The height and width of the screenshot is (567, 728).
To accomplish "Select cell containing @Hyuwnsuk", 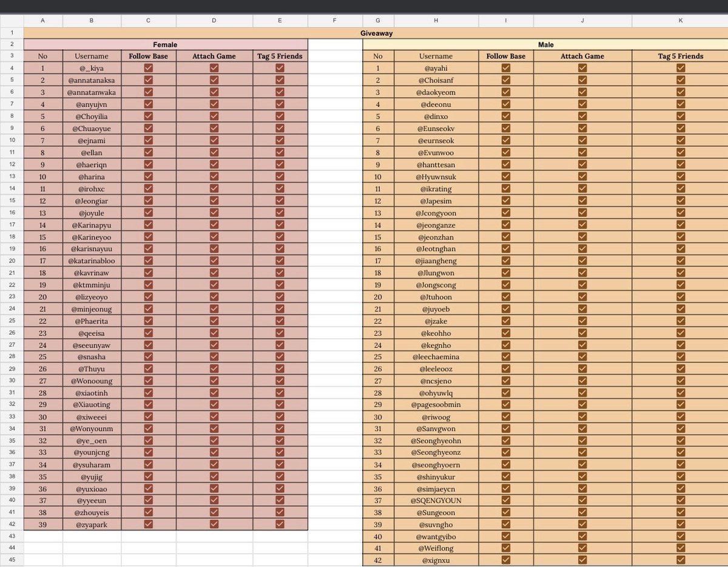I will pos(436,176).
